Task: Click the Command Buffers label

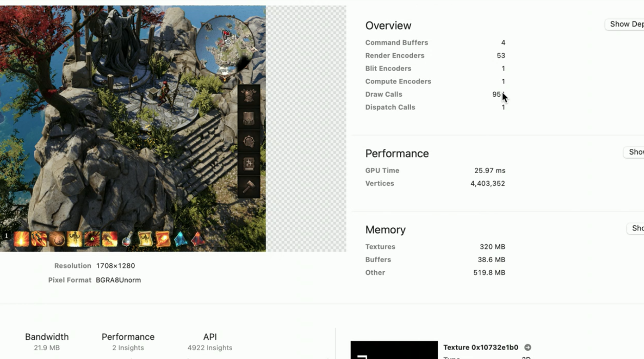Action: pyautogui.click(x=397, y=43)
